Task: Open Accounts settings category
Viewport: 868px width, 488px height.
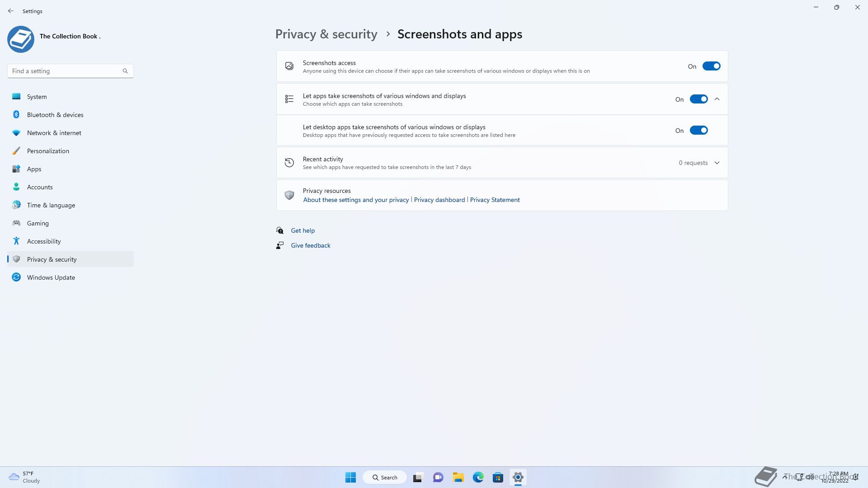Action: click(x=70, y=187)
